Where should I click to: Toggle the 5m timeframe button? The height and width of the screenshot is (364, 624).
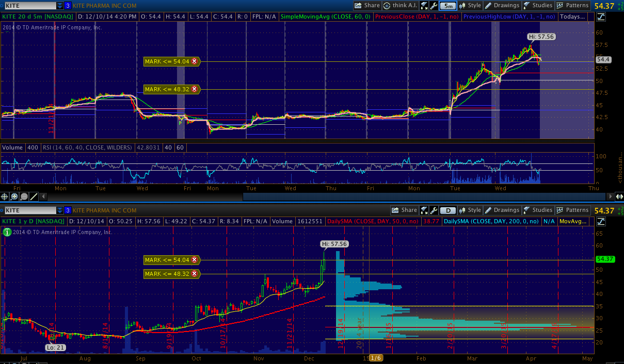coord(447,6)
